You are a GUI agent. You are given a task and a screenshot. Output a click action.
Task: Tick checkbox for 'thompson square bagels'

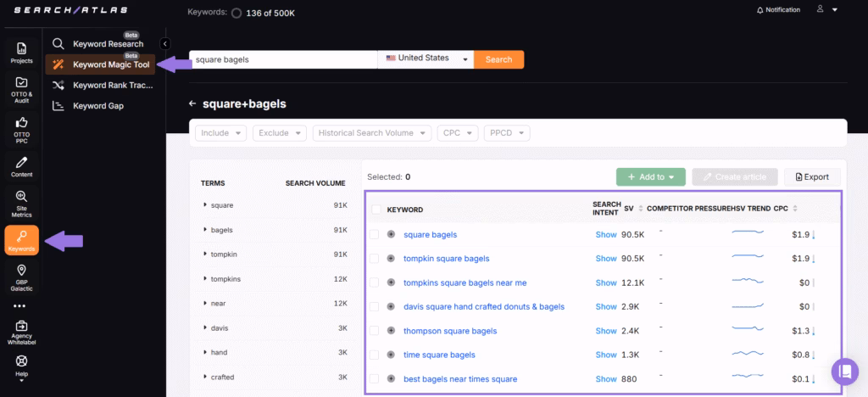coord(375,331)
